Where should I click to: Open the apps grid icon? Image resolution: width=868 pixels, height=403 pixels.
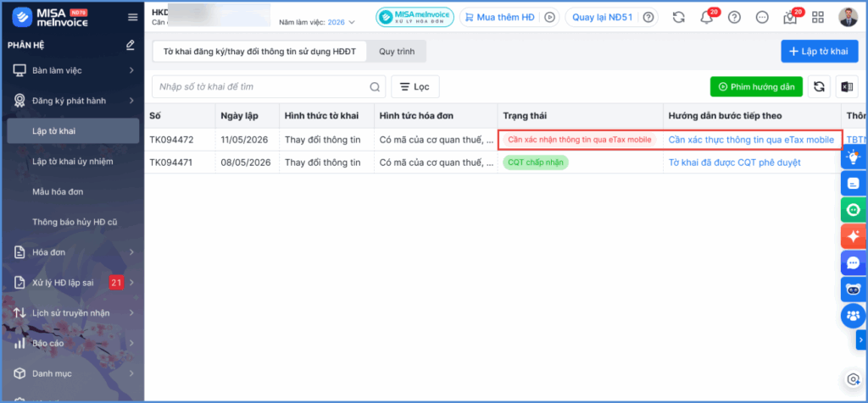(818, 17)
